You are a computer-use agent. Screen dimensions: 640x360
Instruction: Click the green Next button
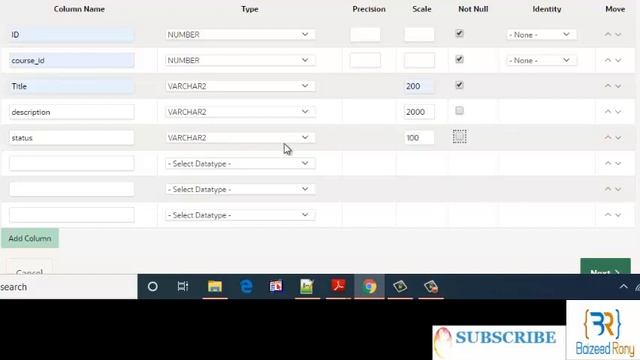tap(605, 267)
